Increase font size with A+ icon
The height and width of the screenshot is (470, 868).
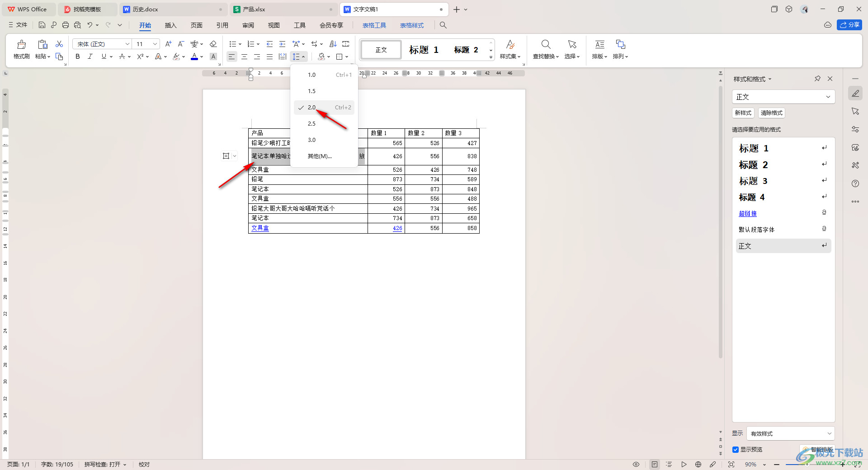click(x=168, y=44)
